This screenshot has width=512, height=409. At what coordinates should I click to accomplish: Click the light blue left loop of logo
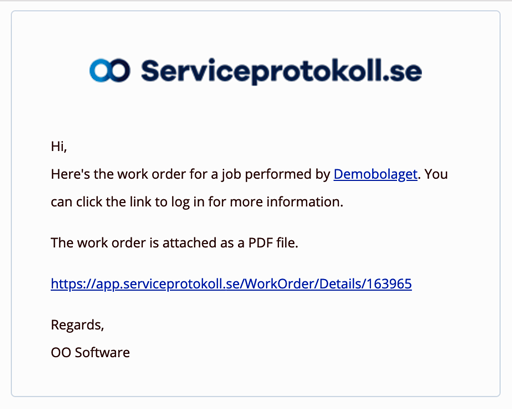pyautogui.click(x=99, y=70)
